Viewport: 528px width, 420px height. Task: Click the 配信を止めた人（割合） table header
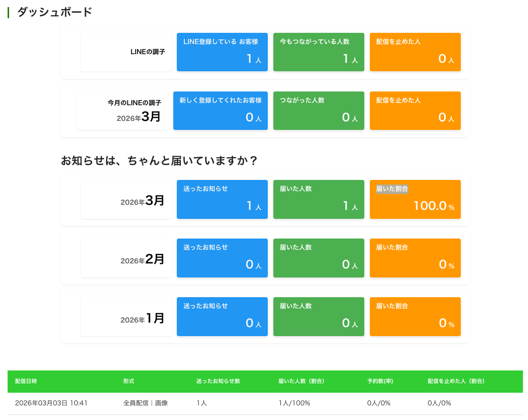(x=456, y=381)
